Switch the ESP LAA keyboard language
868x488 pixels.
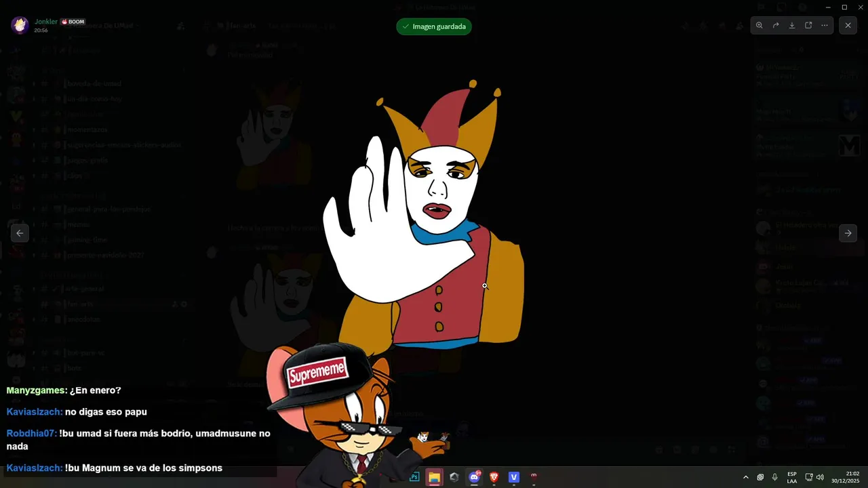(x=792, y=477)
